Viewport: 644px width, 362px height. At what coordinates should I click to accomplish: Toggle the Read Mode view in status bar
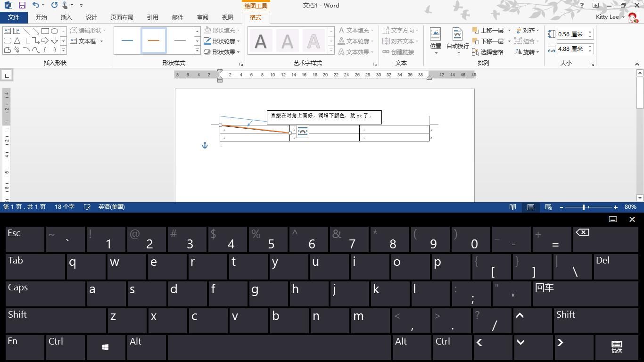(512, 207)
